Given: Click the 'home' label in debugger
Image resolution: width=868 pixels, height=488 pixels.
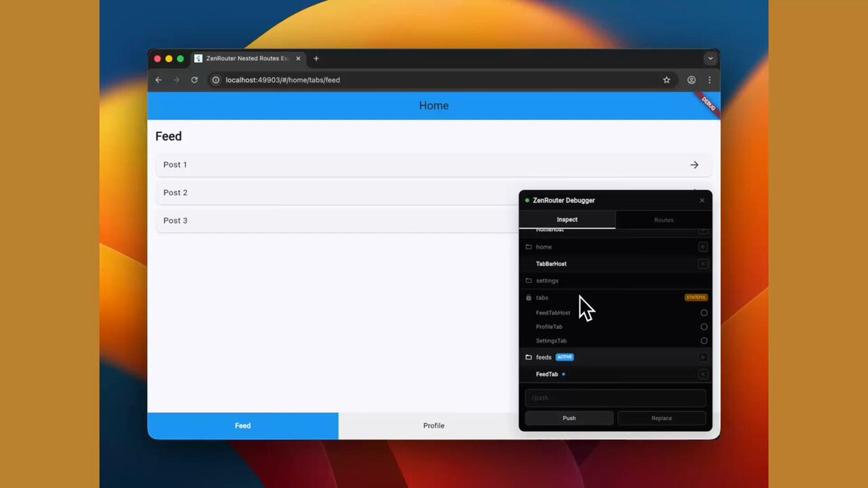Looking at the screenshot, I should pyautogui.click(x=544, y=247).
